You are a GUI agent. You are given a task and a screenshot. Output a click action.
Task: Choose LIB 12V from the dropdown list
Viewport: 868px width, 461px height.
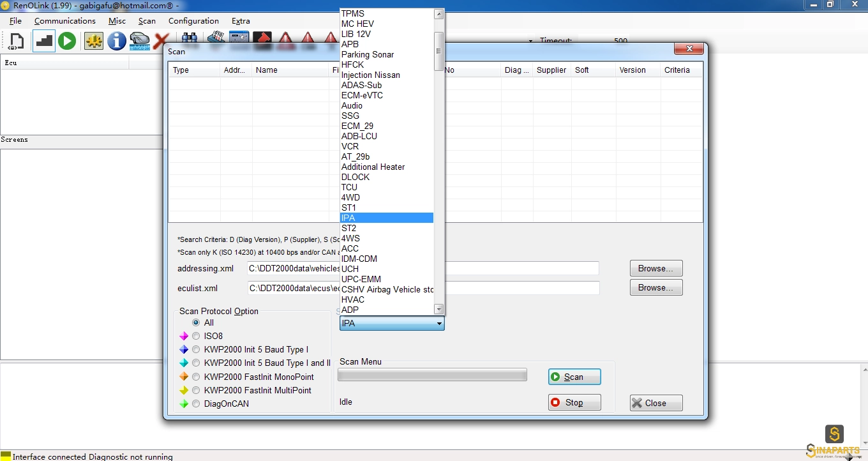(387, 34)
